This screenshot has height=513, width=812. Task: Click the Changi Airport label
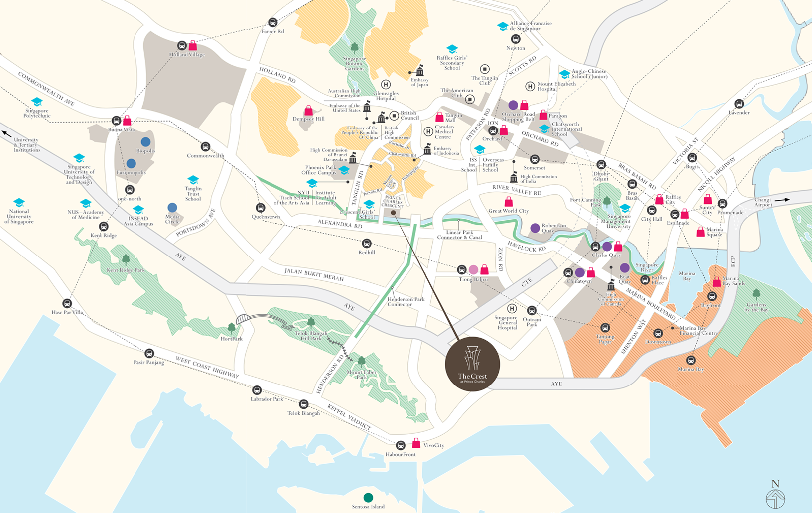click(x=763, y=202)
